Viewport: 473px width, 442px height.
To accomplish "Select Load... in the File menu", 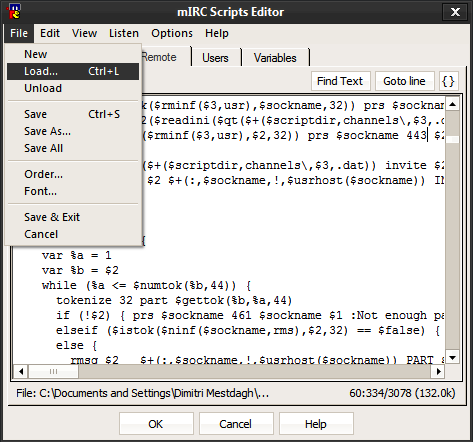I will pos(73,71).
